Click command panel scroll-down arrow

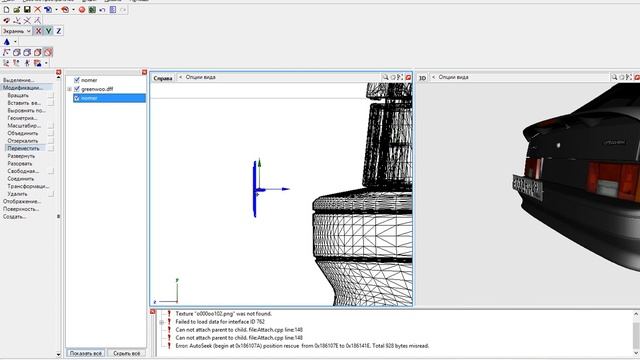point(58,354)
